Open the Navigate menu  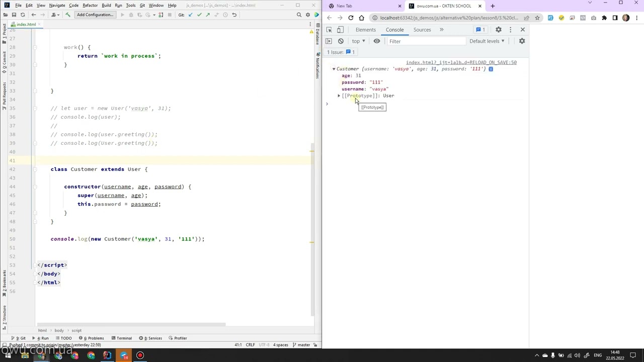tap(57, 5)
